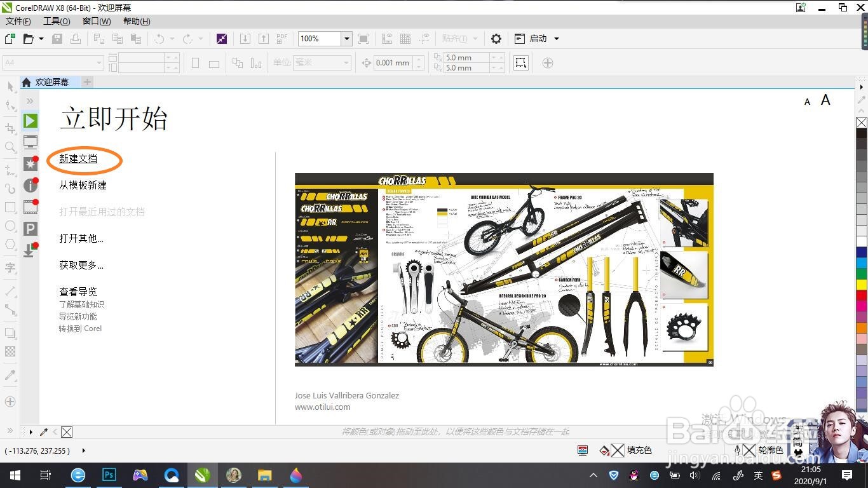Open the Windows Start menu

(15, 475)
